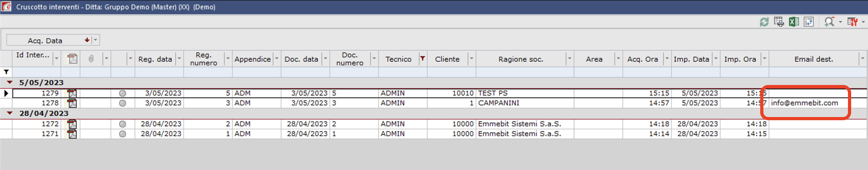Select Acq. Ora cell 14:57
Viewport: 868px width, 170px height.
[647, 103]
